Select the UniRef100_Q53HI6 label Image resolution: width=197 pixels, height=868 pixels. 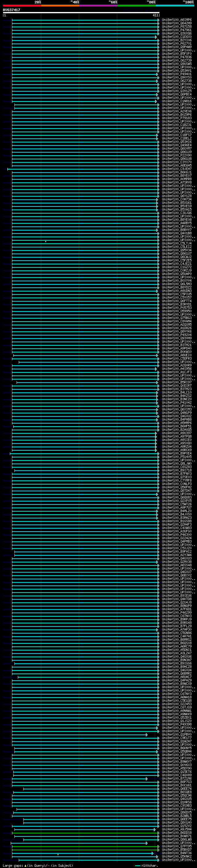click(176, 142)
